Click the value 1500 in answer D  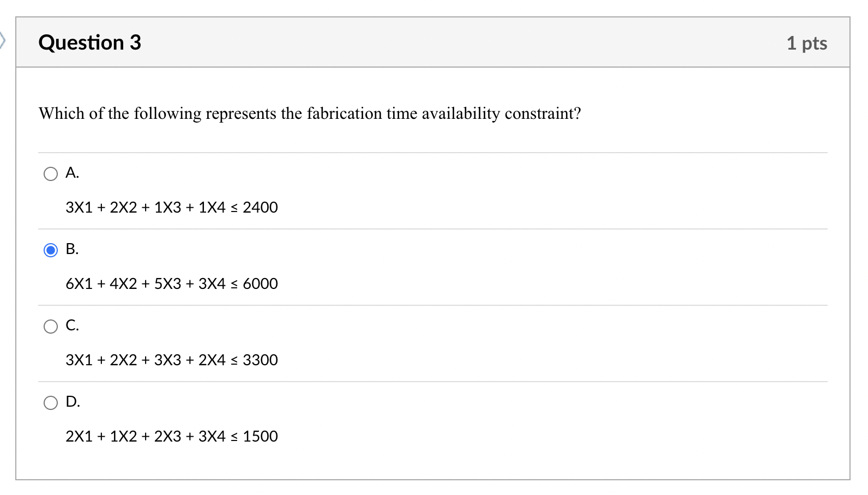(x=260, y=437)
